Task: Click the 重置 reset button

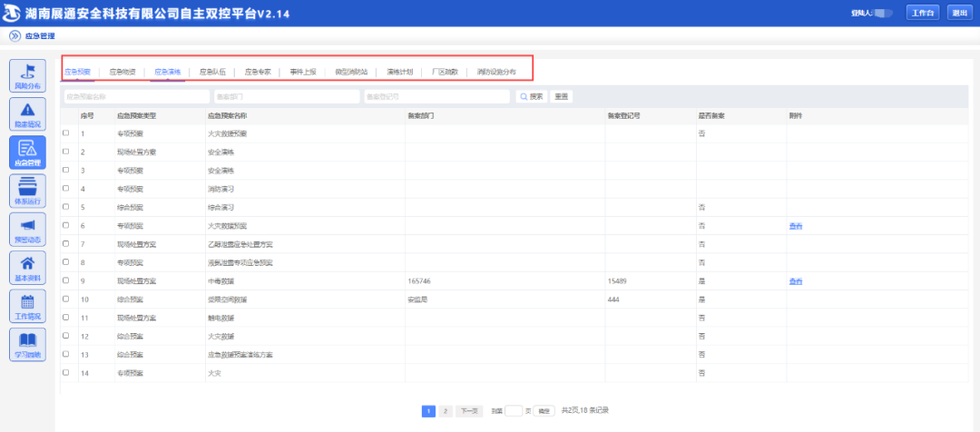Action: pos(562,97)
